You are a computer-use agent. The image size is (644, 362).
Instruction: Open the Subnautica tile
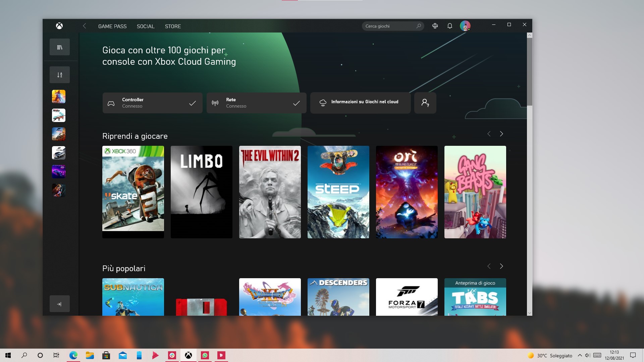(x=133, y=297)
